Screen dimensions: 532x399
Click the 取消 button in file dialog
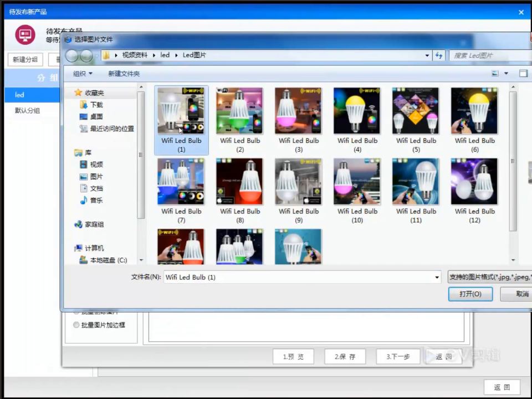coord(516,294)
